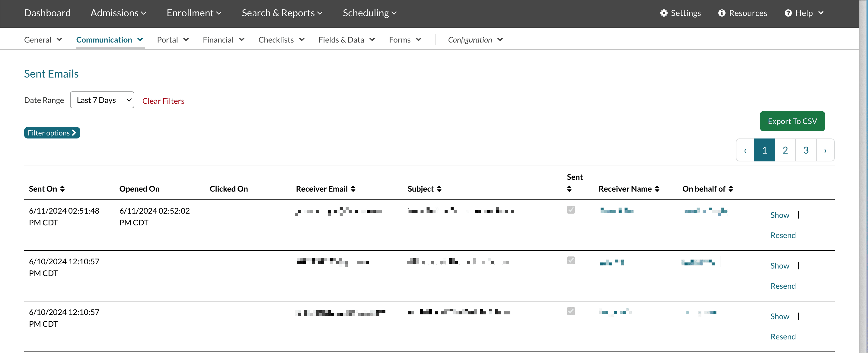Sort by Receiver Email column arrows
Image resolution: width=868 pixels, height=353 pixels.
(353, 189)
